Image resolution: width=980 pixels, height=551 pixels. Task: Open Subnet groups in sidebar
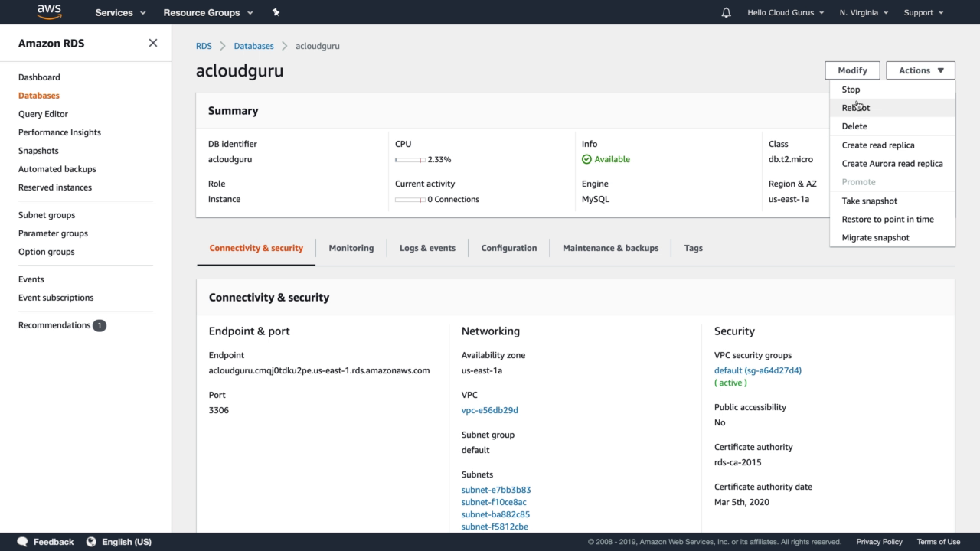(x=47, y=215)
